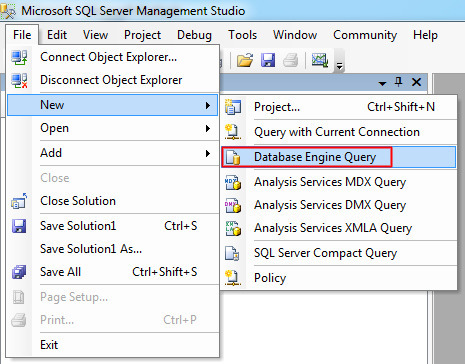Click the Activity Monitor toolbar icon

click(320, 60)
